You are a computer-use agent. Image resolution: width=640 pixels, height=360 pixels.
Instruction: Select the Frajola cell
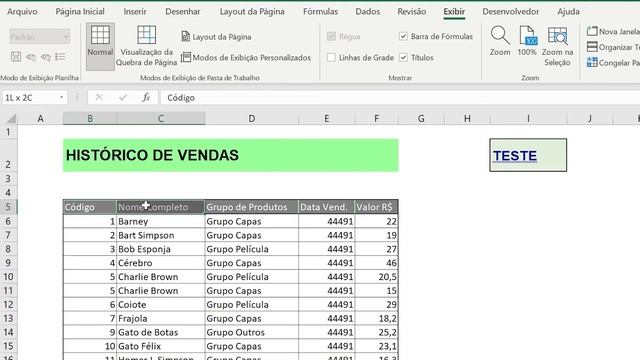point(160,318)
